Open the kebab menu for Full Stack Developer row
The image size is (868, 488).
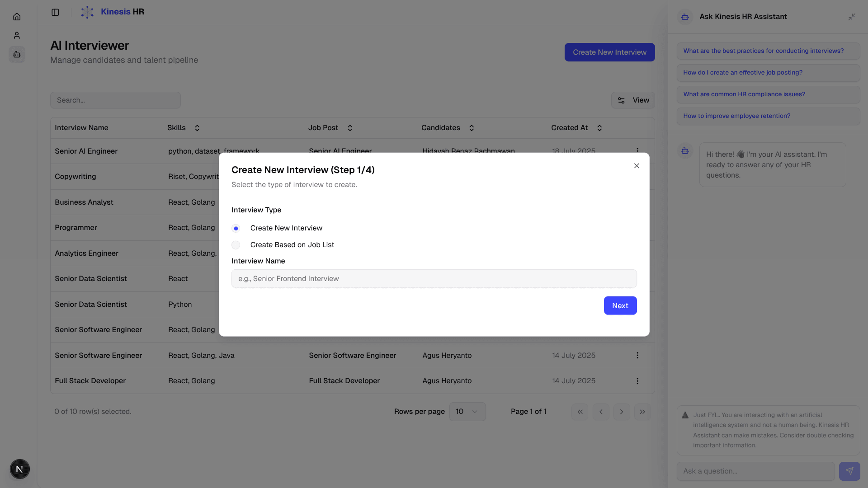pos(637,381)
